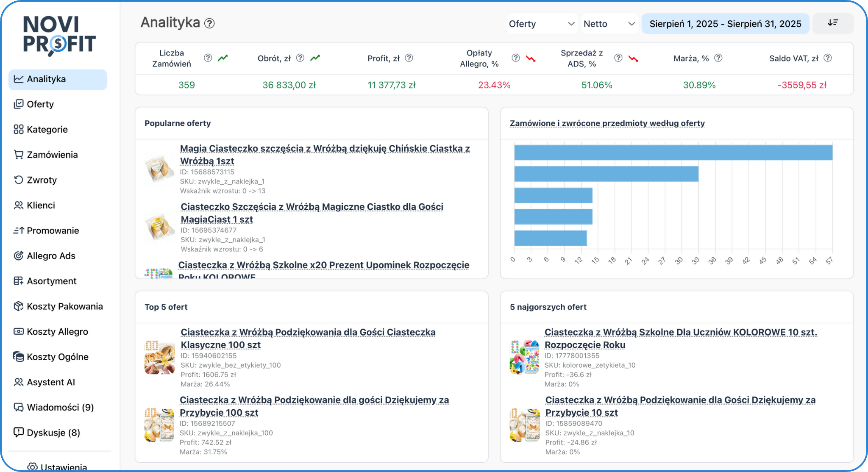Open Wiadomości (9) in sidebar

pos(60,408)
